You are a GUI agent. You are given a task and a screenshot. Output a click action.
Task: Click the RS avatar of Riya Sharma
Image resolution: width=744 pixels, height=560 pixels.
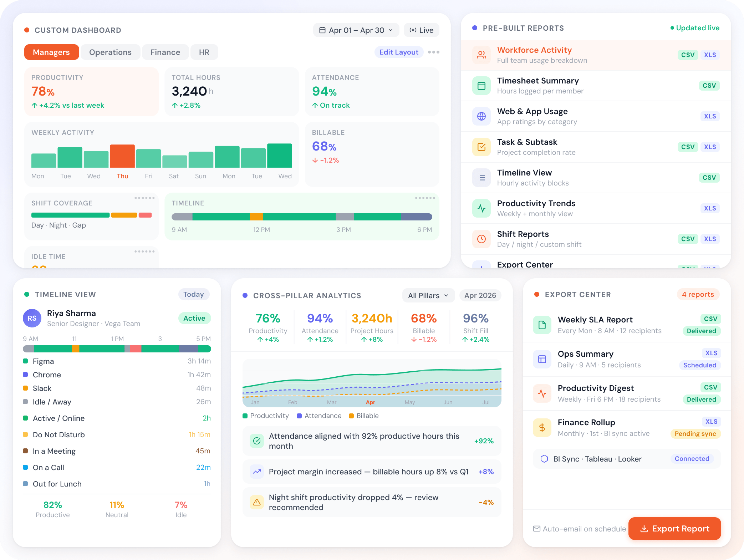[32, 318]
